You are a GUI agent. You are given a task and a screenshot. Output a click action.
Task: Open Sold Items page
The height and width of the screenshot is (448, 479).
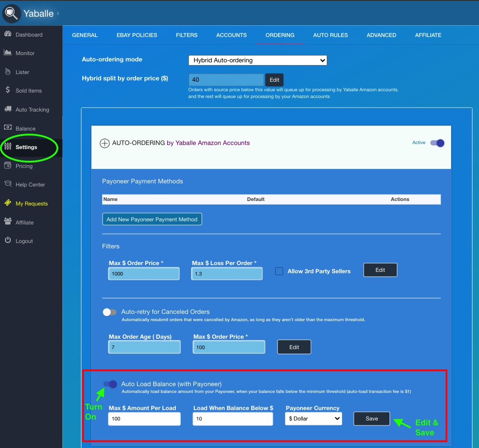click(29, 91)
